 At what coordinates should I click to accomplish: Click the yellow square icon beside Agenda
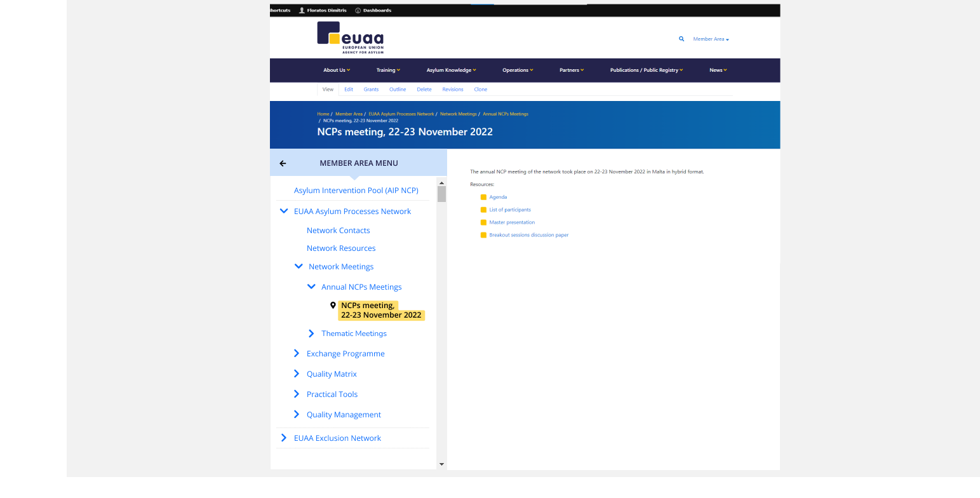(483, 197)
